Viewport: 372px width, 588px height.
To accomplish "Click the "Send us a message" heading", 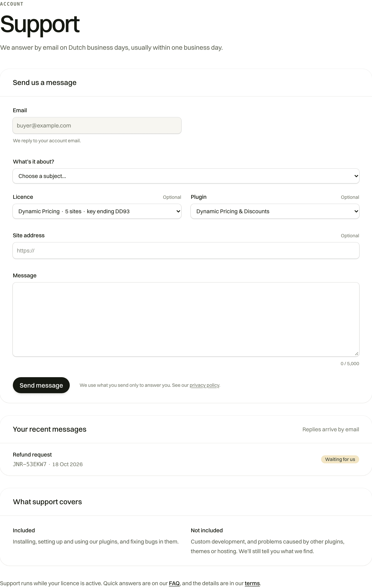I will click(x=45, y=83).
